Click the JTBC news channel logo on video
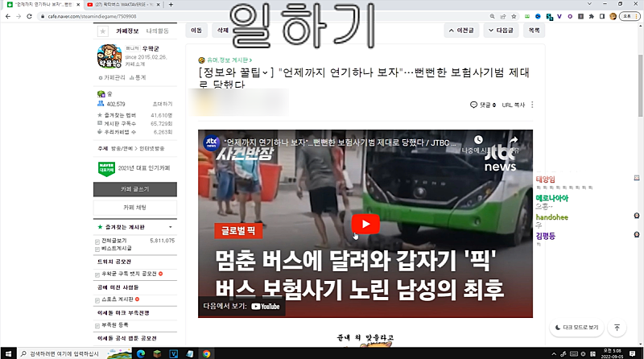644x359 pixels. 212,142
